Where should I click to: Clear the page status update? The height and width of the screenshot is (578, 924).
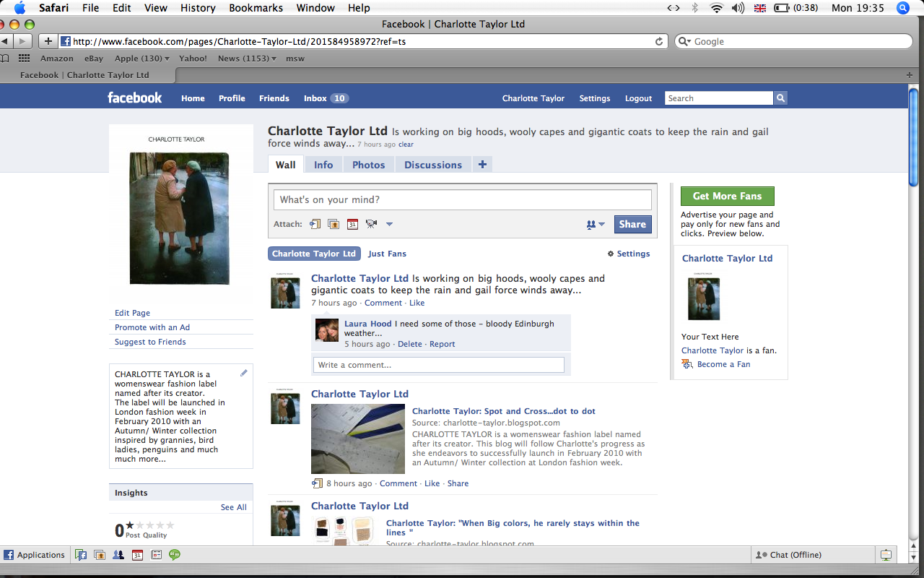click(406, 144)
